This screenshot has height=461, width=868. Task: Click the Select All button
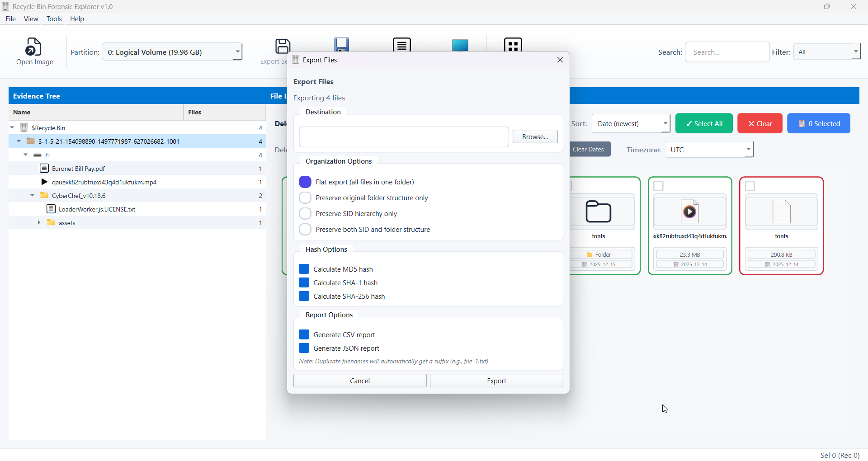704,123
